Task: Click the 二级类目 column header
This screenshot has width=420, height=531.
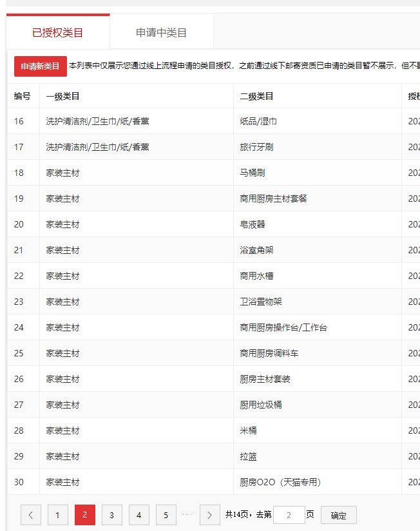Action: (257, 96)
